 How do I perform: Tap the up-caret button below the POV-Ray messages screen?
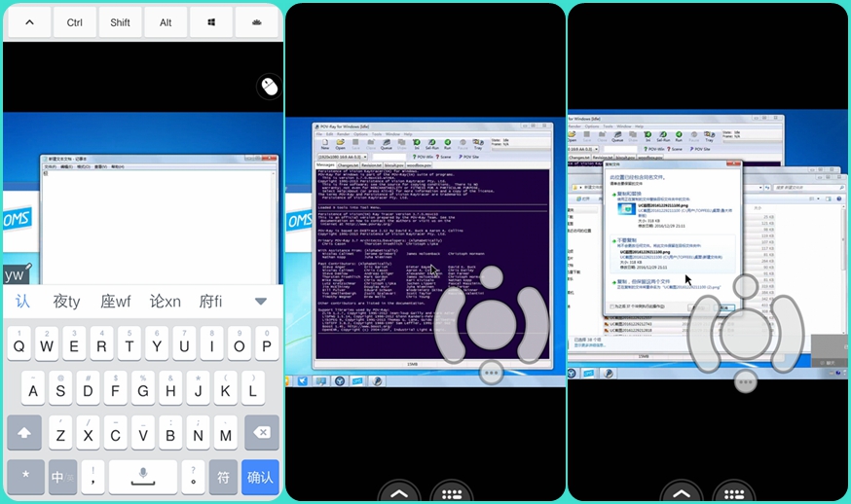tap(399, 492)
